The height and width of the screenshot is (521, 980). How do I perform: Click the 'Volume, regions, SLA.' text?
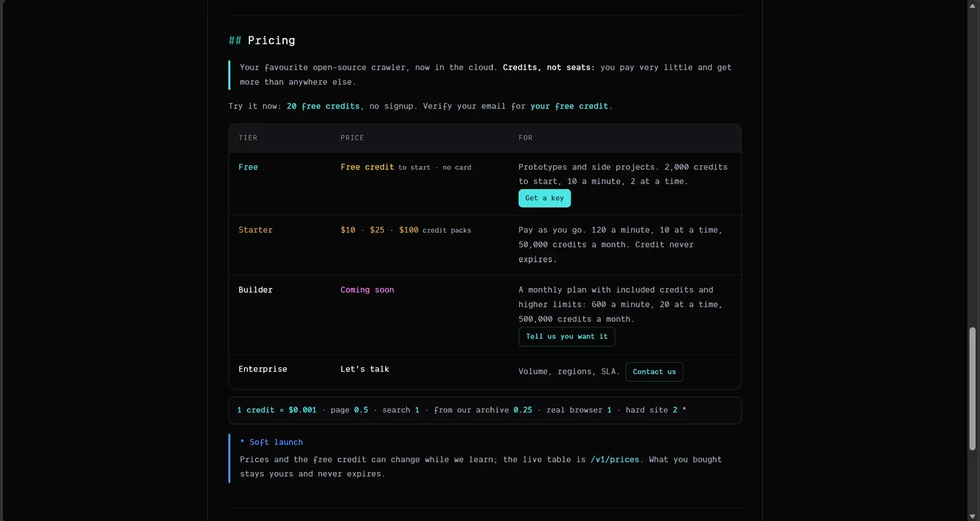pos(569,372)
